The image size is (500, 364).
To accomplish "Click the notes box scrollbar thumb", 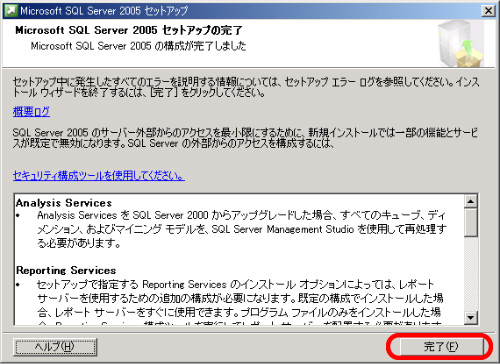I will [x=471, y=223].
